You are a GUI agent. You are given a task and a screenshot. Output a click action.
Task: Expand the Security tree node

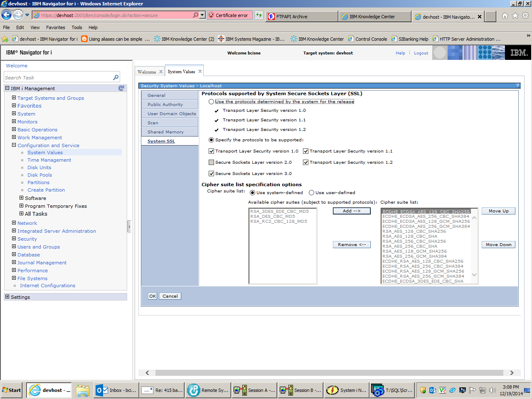14,239
